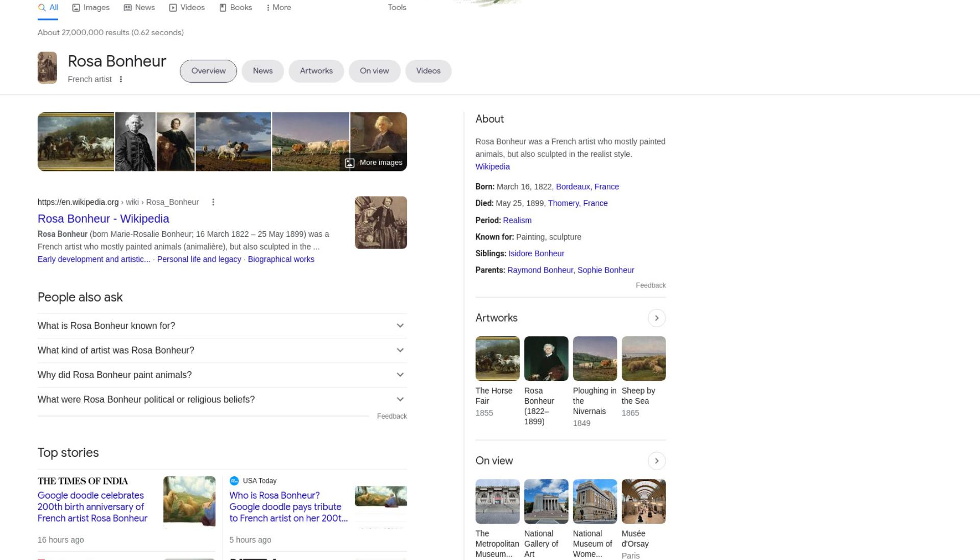Open The Horse Fair artwork card
Screen dimensions: 980x560
click(x=498, y=377)
